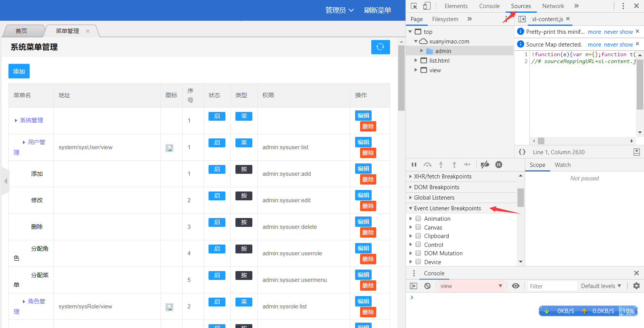Click the console Filter input field

pyautogui.click(x=551, y=286)
